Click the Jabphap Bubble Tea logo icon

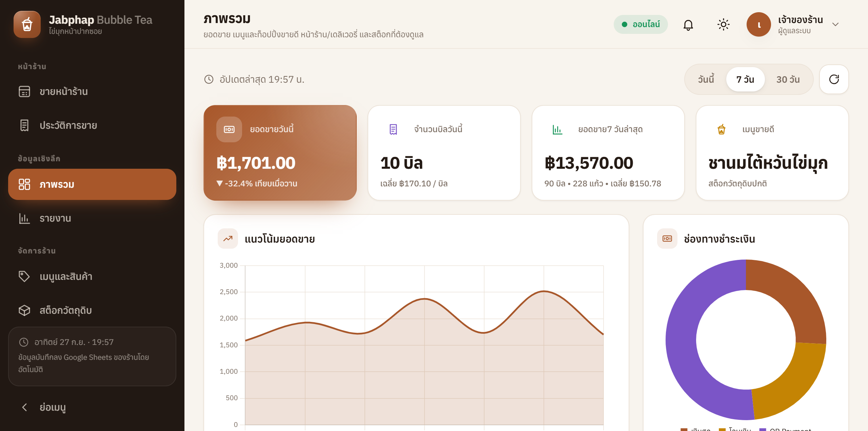click(x=27, y=24)
